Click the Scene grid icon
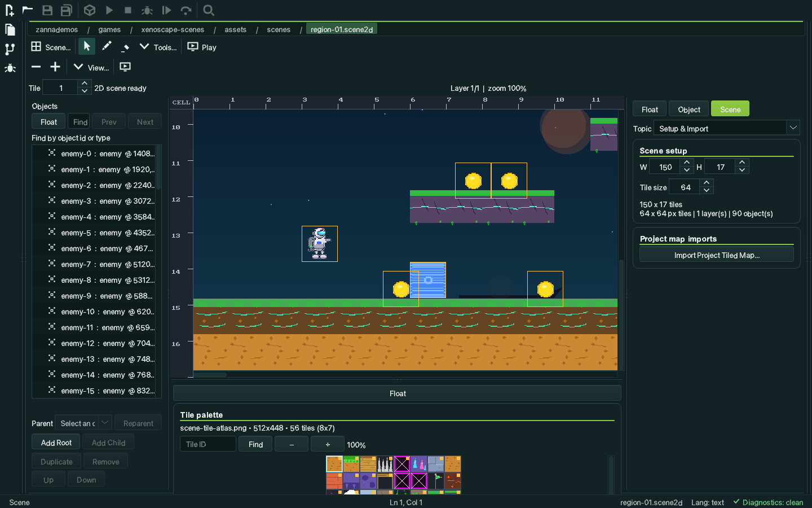812x508 pixels. pyautogui.click(x=36, y=46)
